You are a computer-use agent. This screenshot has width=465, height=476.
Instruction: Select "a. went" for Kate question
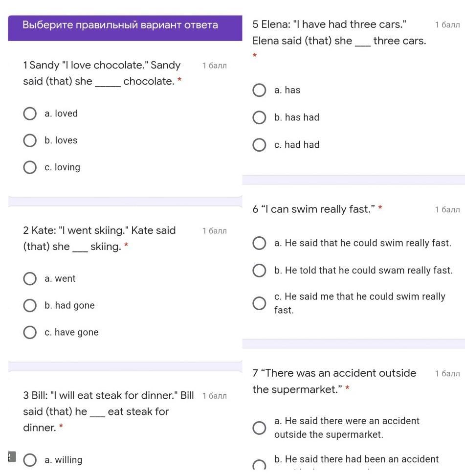pyautogui.click(x=30, y=279)
